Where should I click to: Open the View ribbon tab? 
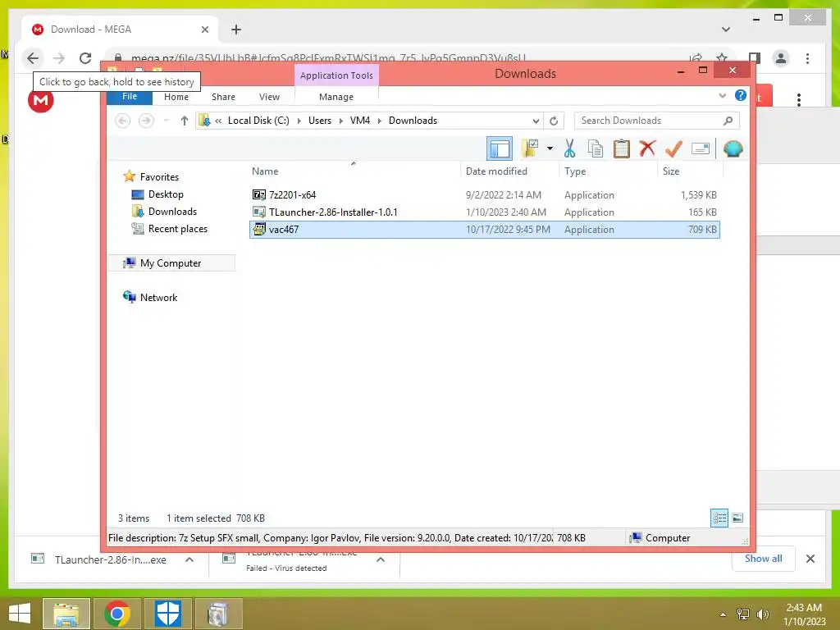tap(269, 97)
